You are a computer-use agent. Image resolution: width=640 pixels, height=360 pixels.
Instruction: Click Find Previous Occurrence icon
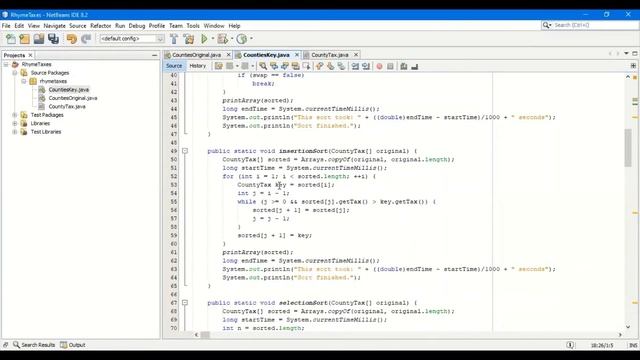(274, 66)
